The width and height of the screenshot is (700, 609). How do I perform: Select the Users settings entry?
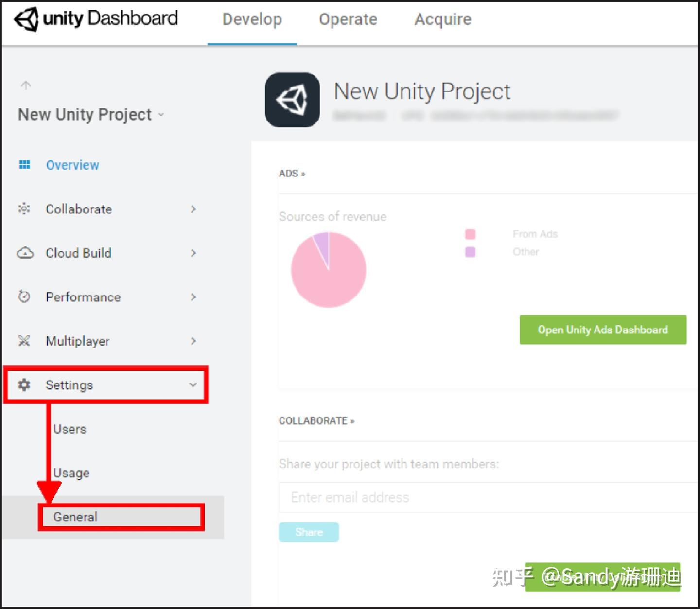tap(70, 429)
